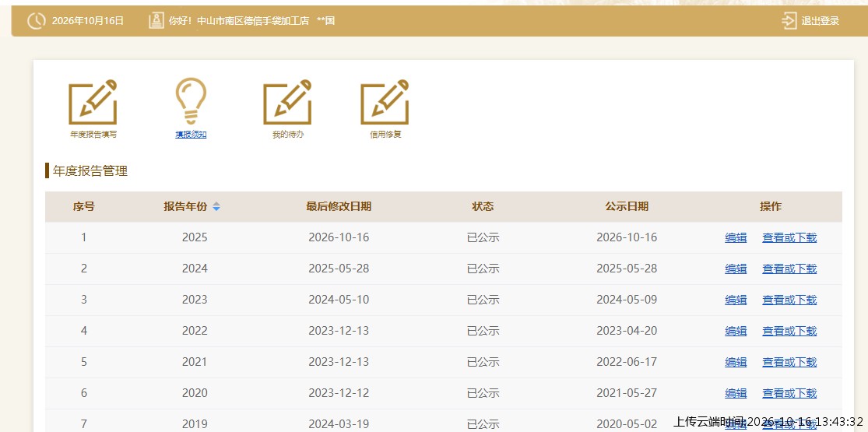Click the 2026年10月16日 header date
This screenshot has height=432, width=868.
point(88,21)
